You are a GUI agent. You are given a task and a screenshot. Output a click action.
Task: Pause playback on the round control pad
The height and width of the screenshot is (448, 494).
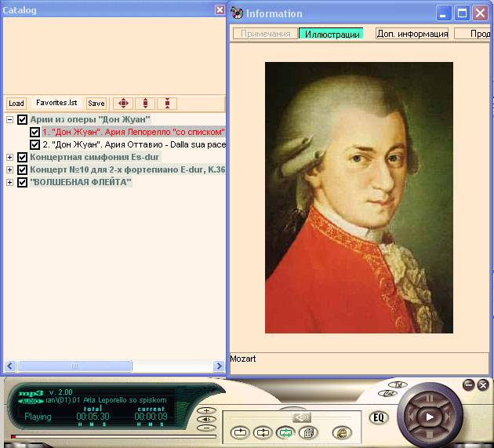(x=430, y=399)
